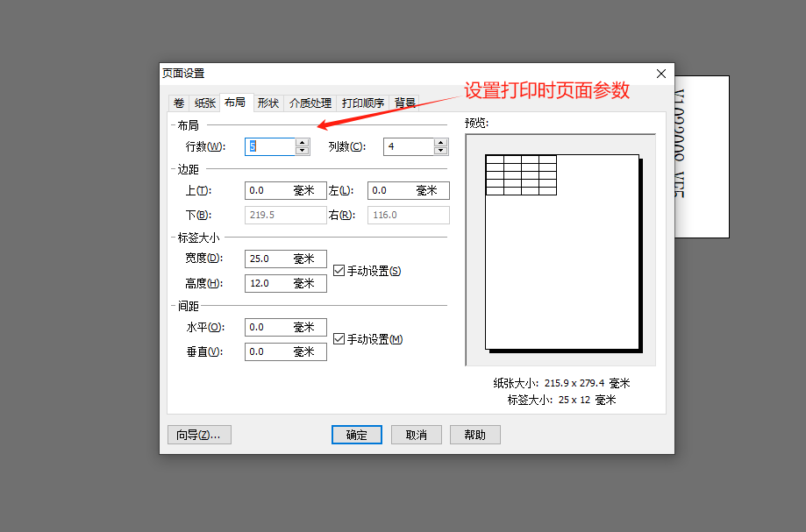Click the 列数 input field
The width and height of the screenshot is (806, 532).
(x=409, y=146)
